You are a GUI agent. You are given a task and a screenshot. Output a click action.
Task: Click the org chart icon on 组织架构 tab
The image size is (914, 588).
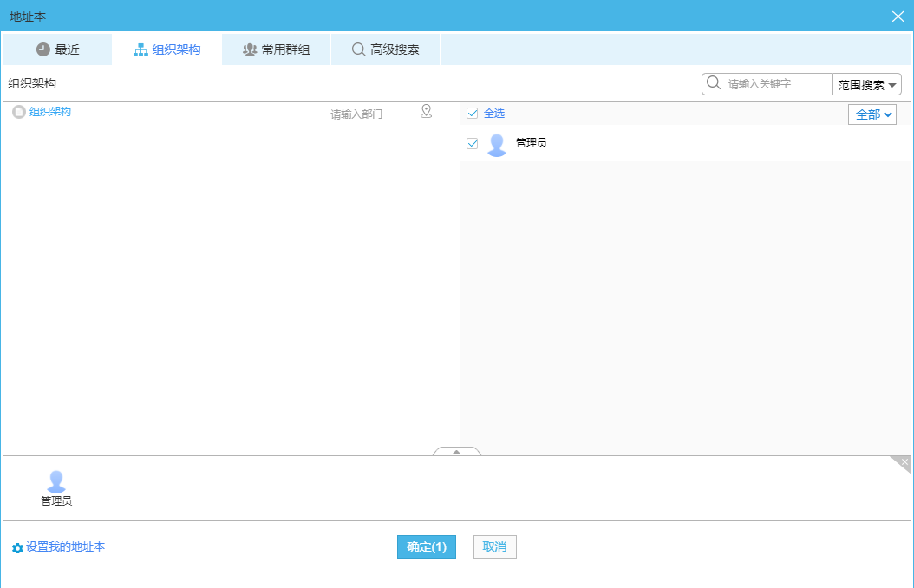tap(140, 49)
